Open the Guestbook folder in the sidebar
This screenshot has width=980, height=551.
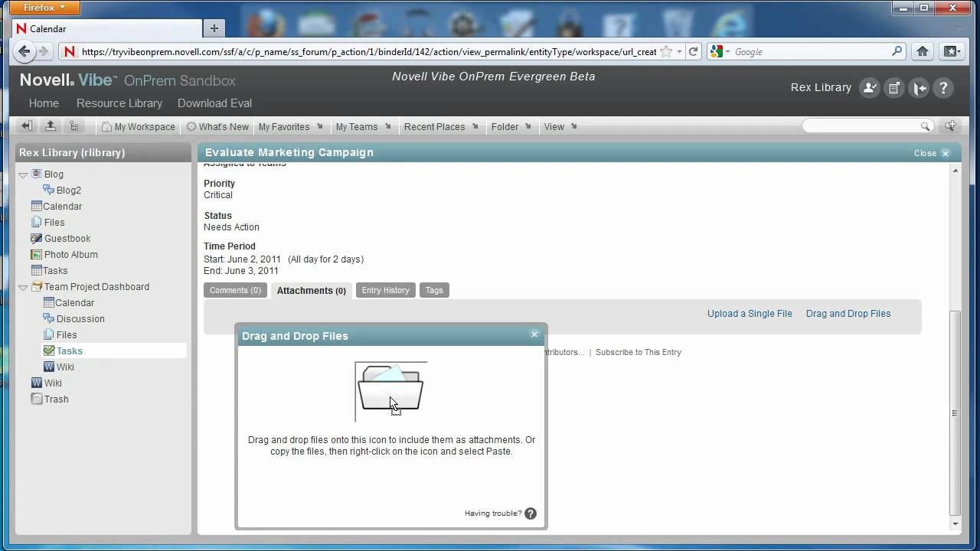tap(67, 239)
